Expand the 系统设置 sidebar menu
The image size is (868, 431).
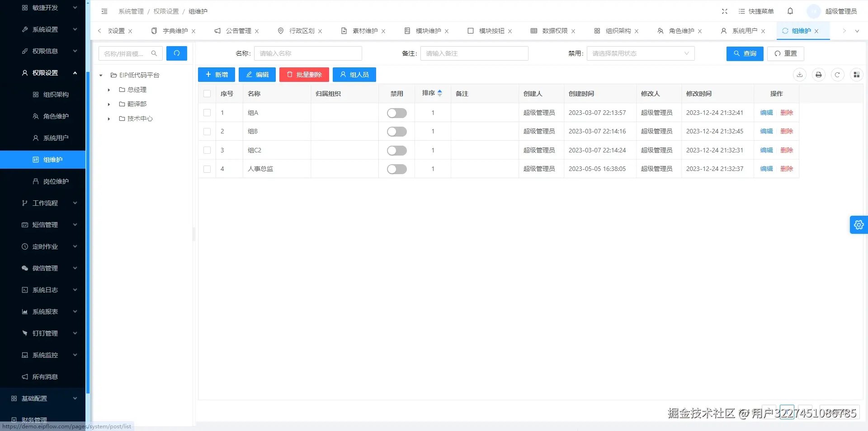[42, 29]
